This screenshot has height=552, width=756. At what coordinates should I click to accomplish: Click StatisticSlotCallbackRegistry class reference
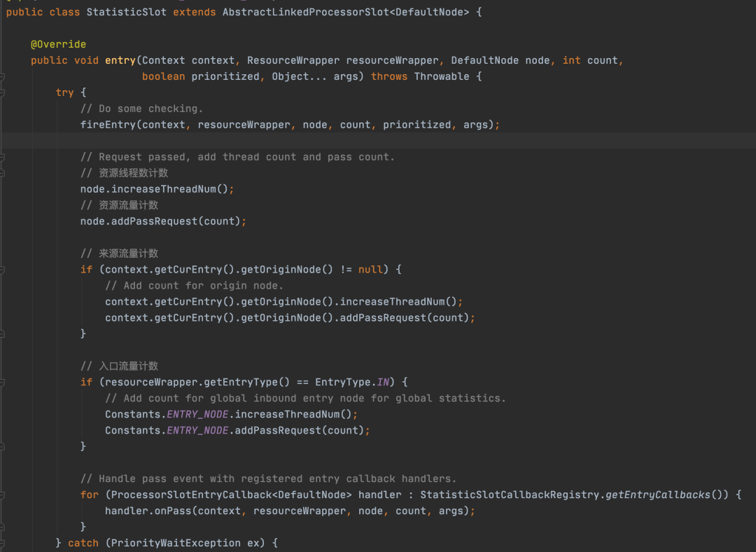pos(510,495)
